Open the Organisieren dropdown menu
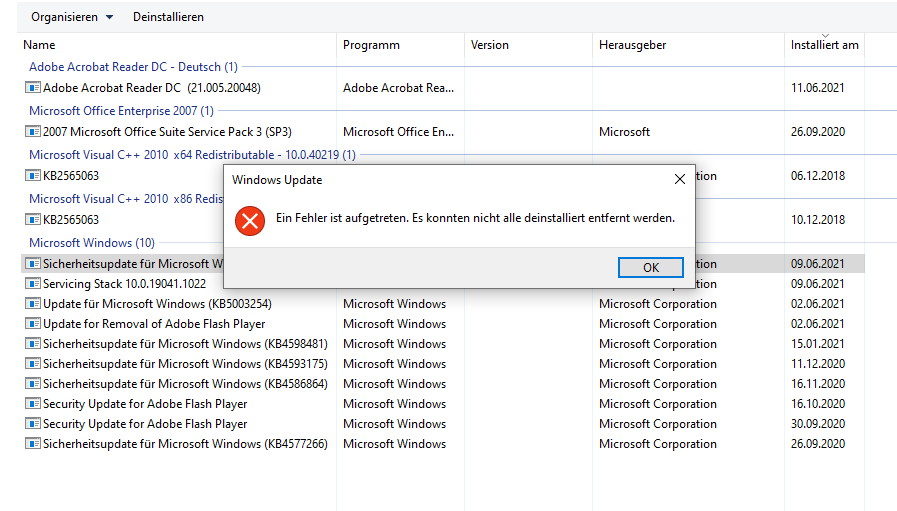897x511 pixels. click(x=71, y=17)
